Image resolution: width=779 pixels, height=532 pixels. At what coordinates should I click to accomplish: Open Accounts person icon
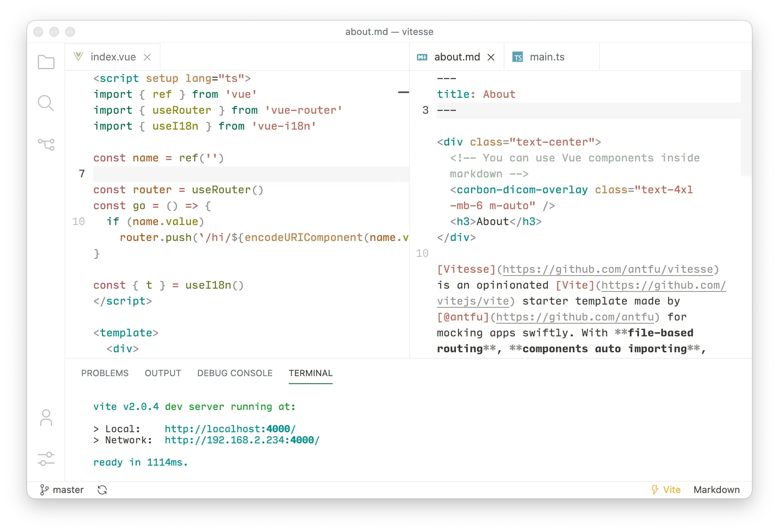[46, 418]
